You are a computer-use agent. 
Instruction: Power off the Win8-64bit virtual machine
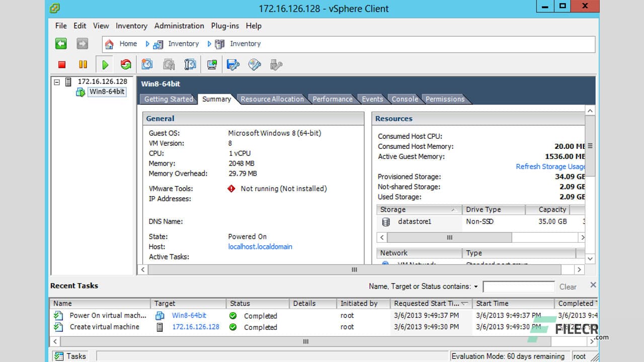[x=62, y=64]
